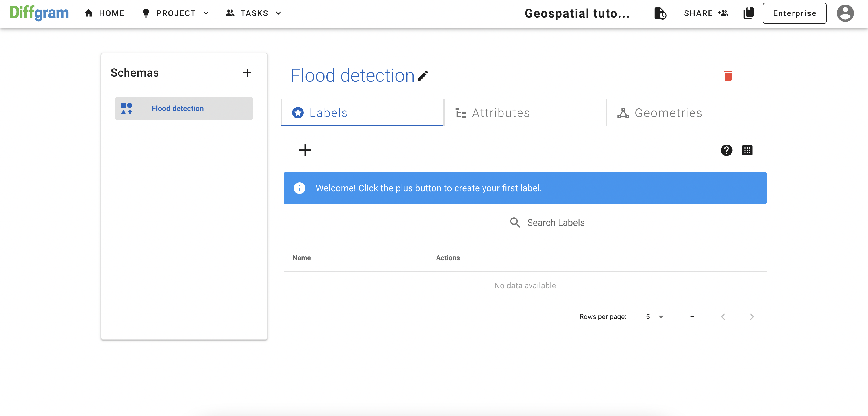Toggle the Labels active tab indicator
Viewport: 868px width, 416px height.
tap(363, 113)
